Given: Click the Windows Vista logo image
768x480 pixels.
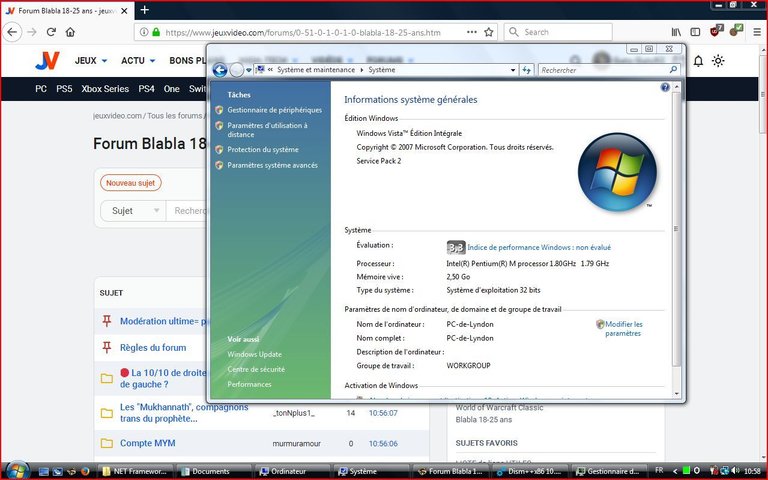Looking at the screenshot, I should coord(617,172).
